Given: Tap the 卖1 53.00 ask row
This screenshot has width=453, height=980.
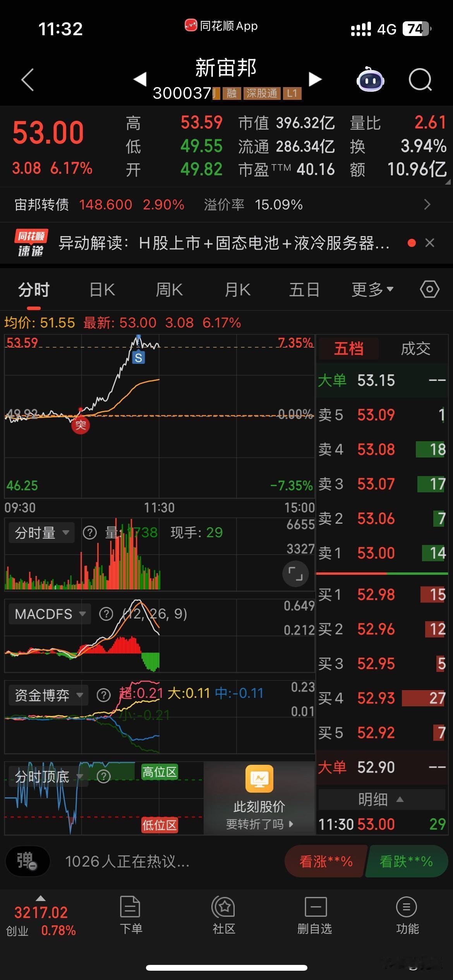Looking at the screenshot, I should 382,553.
